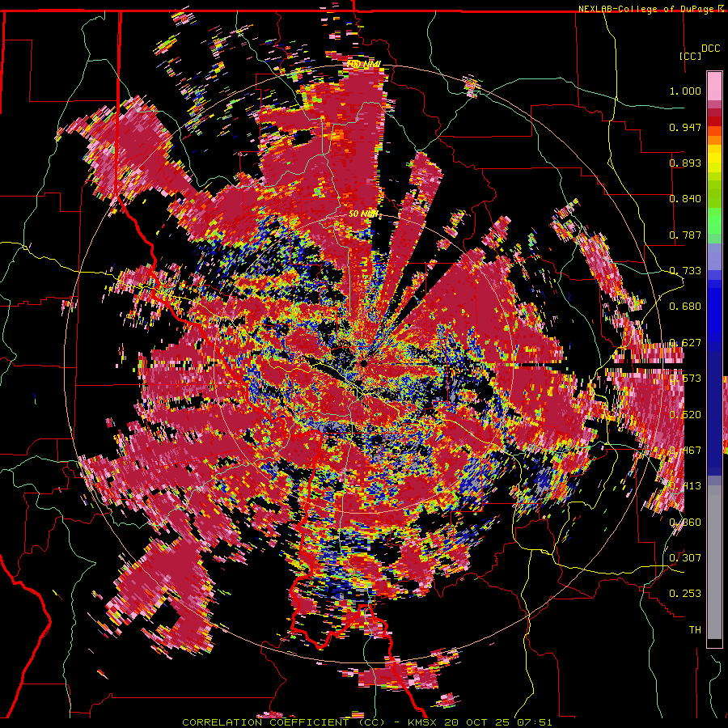Click the 100 NMI range ring label
This screenshot has width=728, height=728.
363,64
